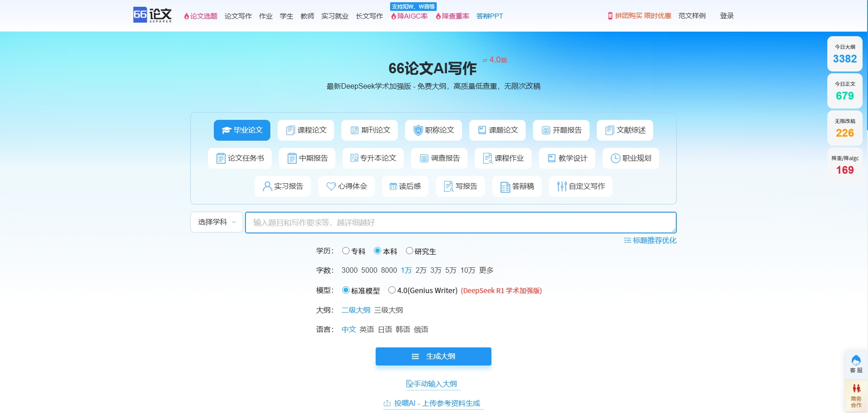Select 专科 education level radio

(x=346, y=251)
